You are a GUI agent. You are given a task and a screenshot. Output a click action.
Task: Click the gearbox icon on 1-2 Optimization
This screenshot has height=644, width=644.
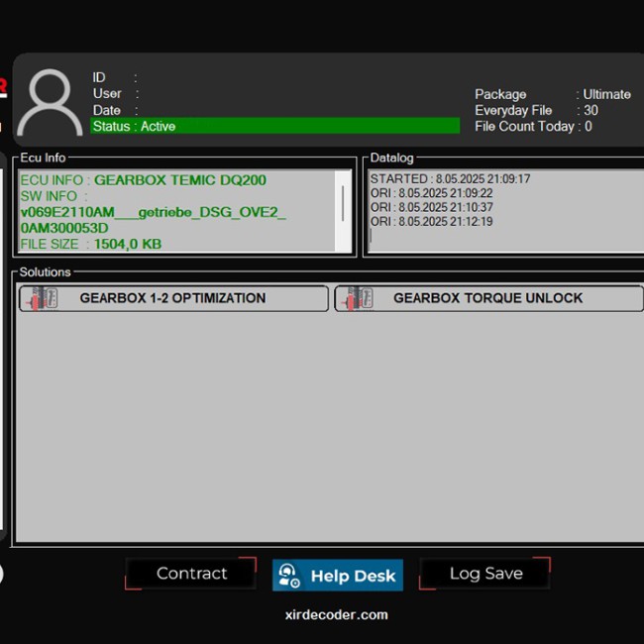pyautogui.click(x=43, y=298)
